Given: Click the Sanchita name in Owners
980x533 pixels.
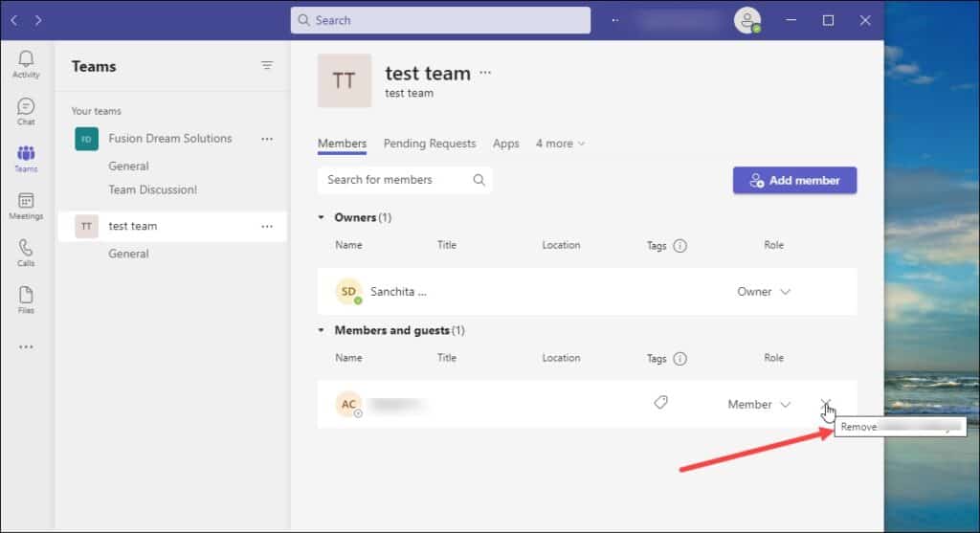Looking at the screenshot, I should (x=398, y=292).
